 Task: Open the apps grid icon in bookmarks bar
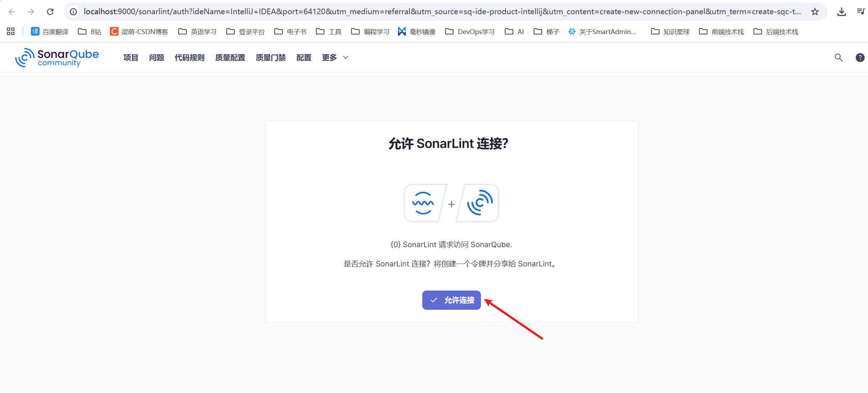click(x=11, y=32)
